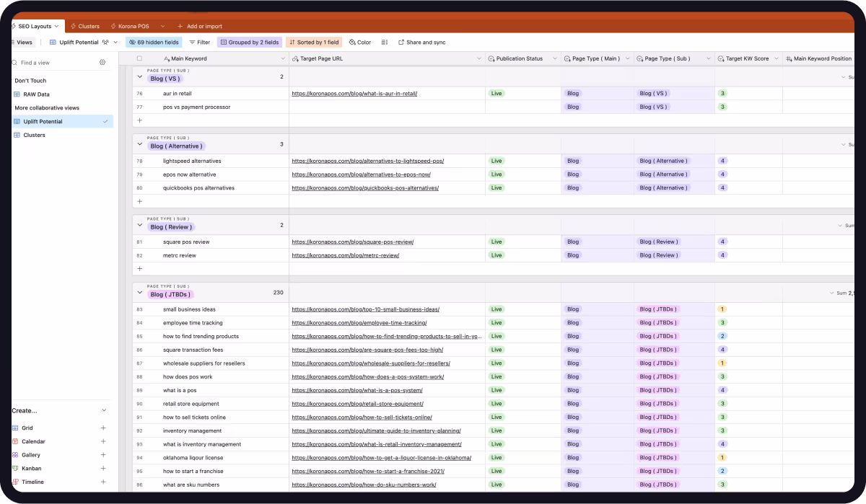Toggle the Views sidebar button
Screen dimensions: 866x504
click(x=21, y=43)
